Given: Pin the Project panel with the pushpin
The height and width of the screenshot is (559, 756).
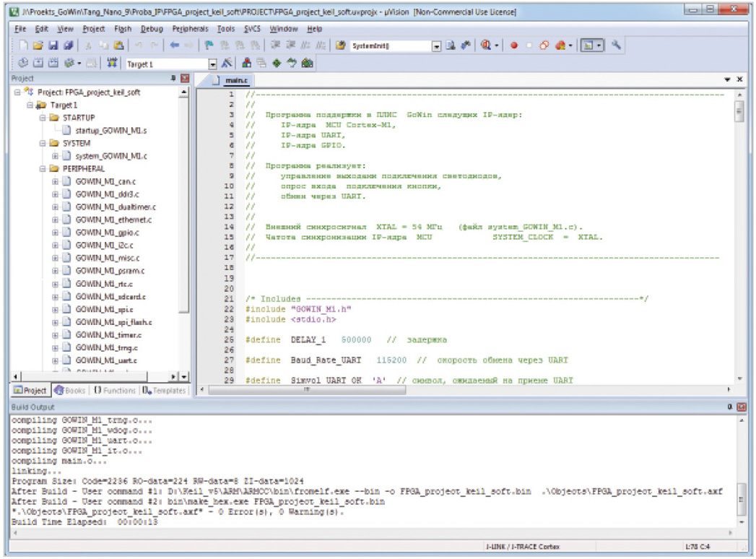Looking at the screenshot, I should pos(173,78).
